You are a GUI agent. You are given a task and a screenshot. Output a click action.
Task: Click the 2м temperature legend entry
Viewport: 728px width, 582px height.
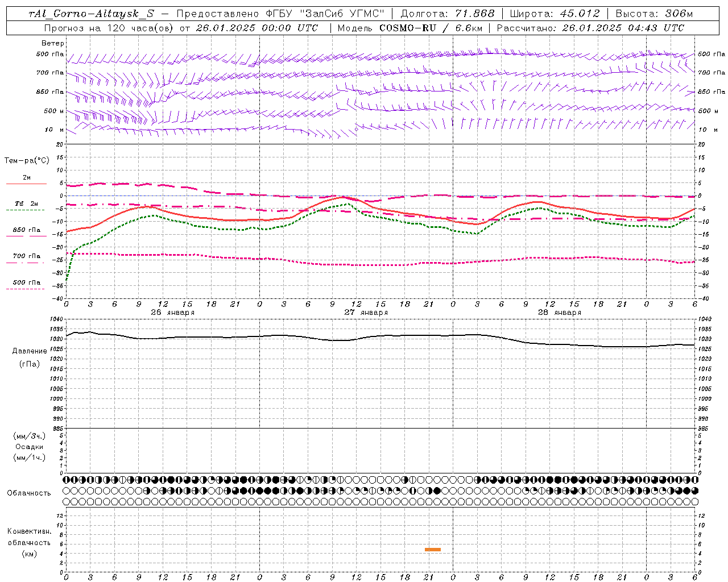(x=27, y=178)
